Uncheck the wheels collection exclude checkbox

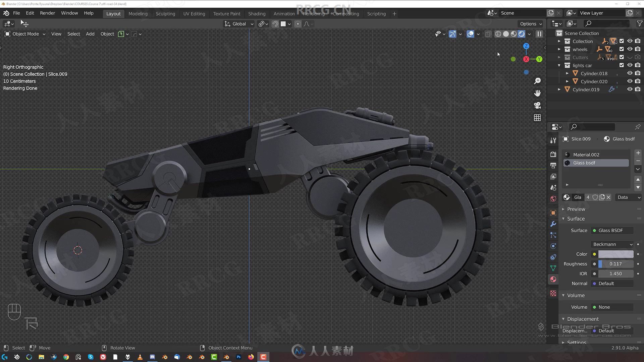[x=622, y=49]
